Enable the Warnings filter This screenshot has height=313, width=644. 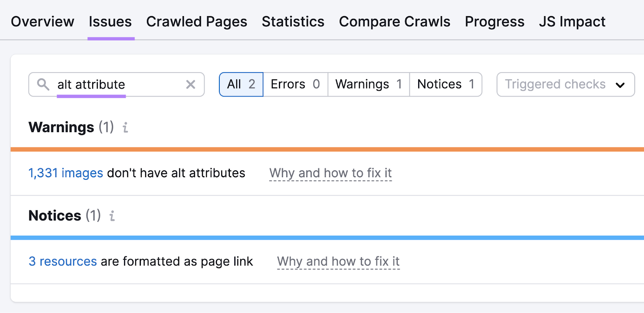click(368, 84)
